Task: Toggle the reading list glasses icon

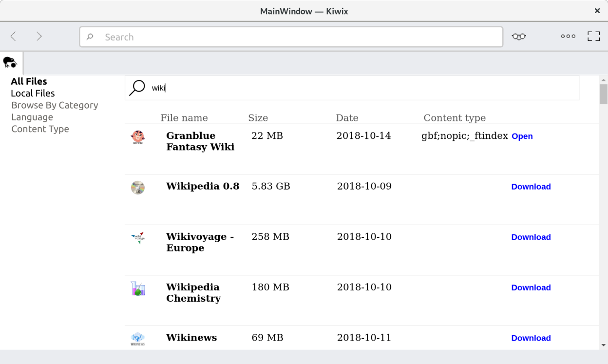Action: click(x=519, y=37)
